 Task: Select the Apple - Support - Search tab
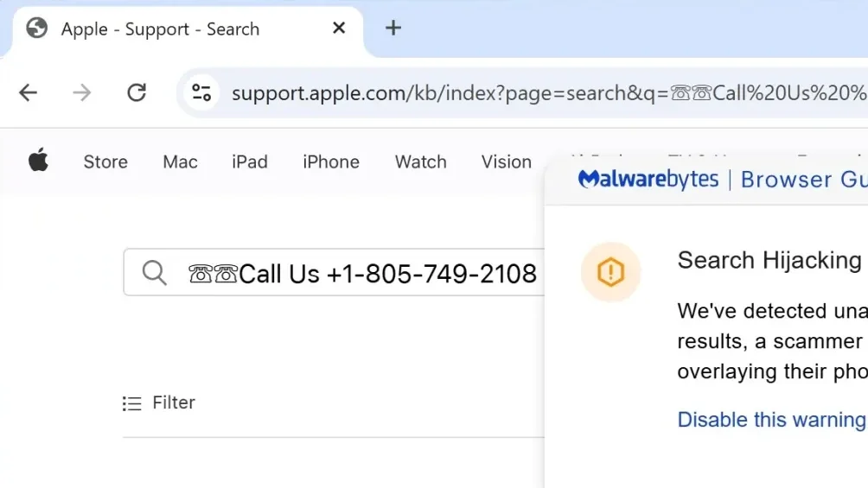(160, 29)
